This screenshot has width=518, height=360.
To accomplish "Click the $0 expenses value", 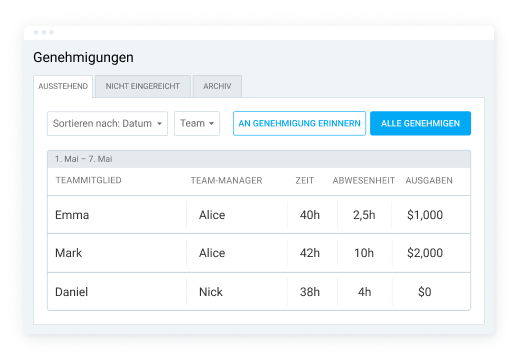I will (425, 292).
